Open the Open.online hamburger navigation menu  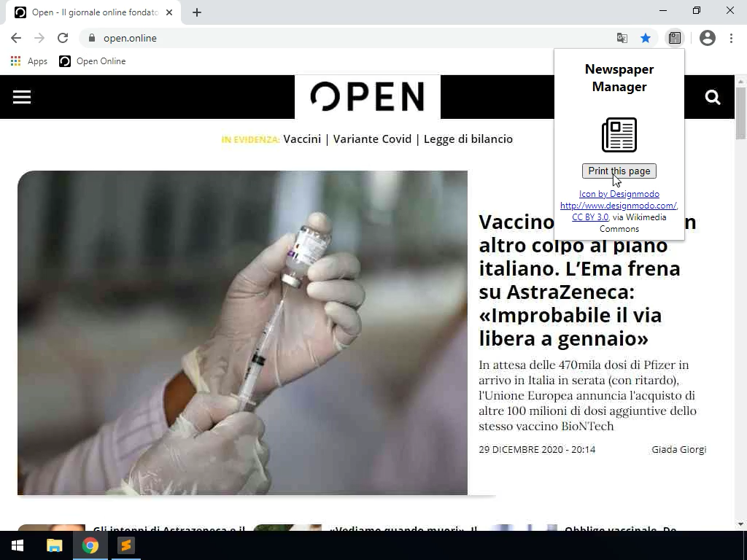(x=22, y=96)
